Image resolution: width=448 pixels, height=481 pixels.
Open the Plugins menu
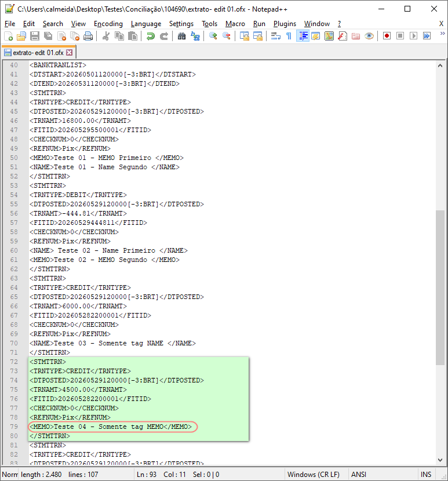[285, 24]
